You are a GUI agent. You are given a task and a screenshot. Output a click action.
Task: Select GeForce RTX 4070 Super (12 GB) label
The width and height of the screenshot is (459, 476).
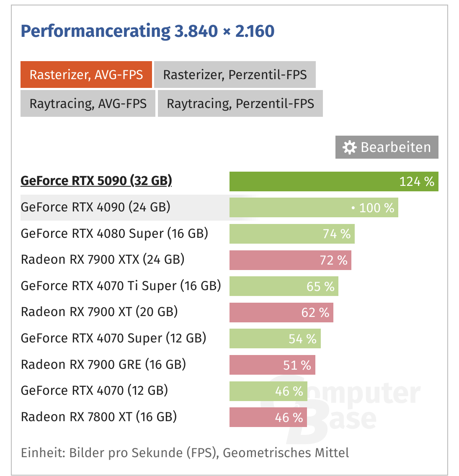(x=113, y=338)
